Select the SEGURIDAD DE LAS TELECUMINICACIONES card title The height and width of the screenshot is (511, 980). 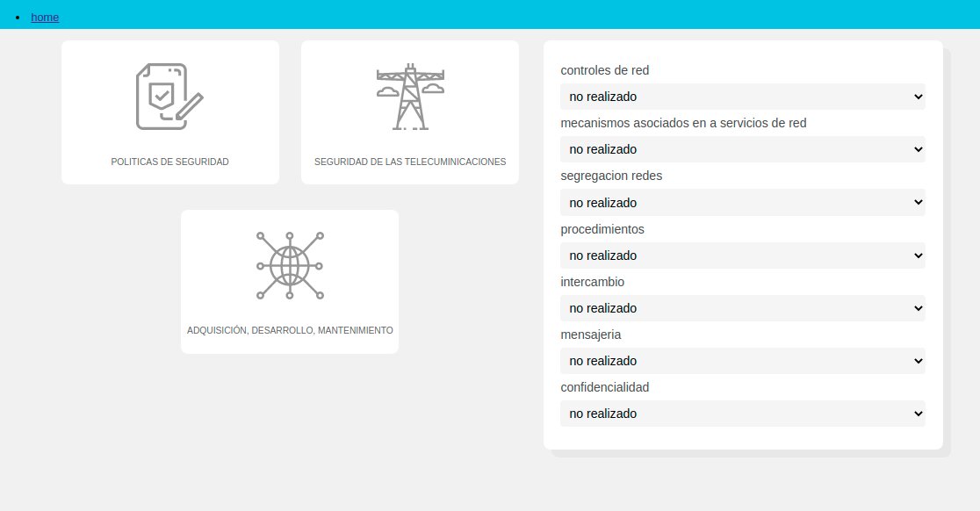point(409,162)
